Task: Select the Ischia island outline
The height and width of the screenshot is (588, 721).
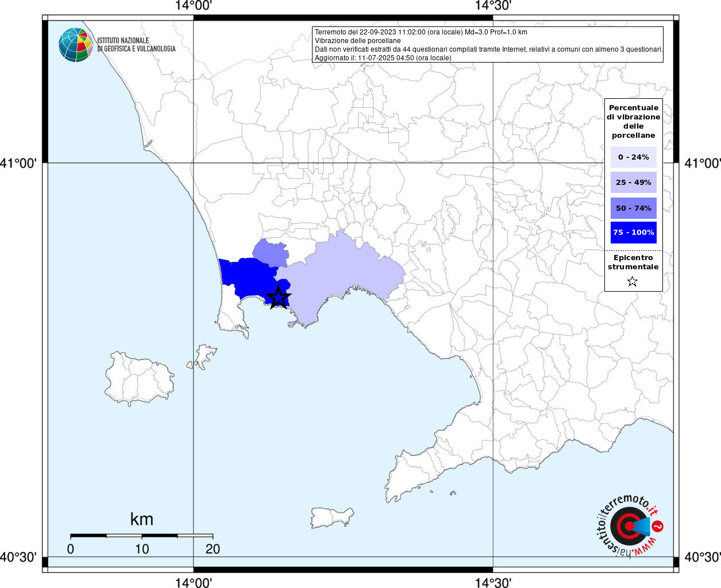Action: pyautogui.click(x=139, y=380)
